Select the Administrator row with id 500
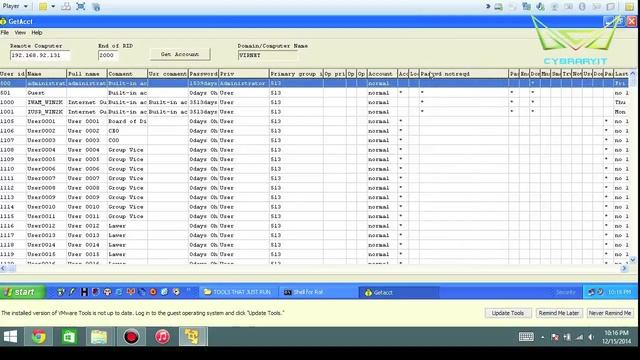640x360 pixels. tap(314, 83)
